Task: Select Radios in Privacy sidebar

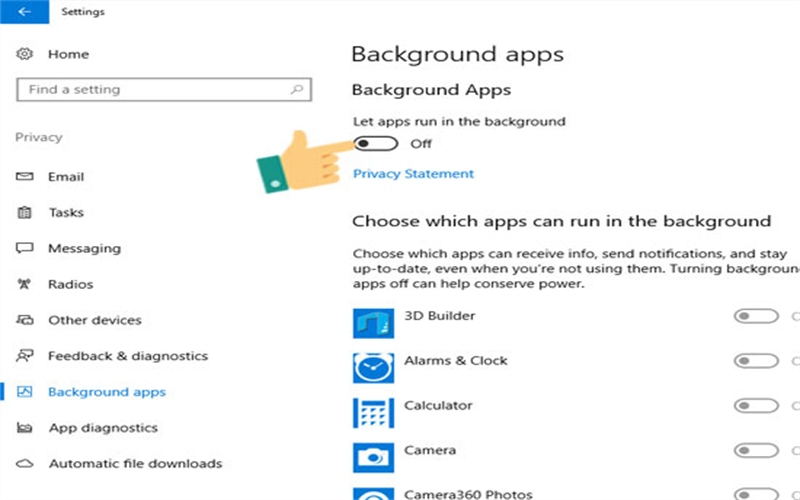Action: (x=70, y=284)
